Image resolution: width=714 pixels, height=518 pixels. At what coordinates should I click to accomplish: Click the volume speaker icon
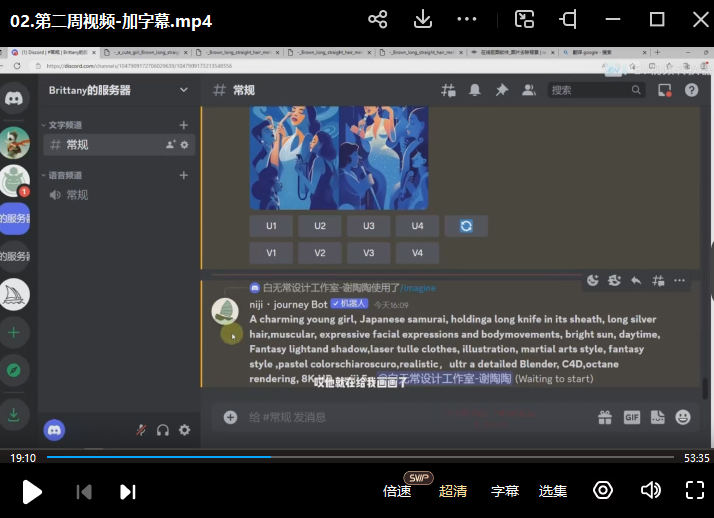point(650,490)
